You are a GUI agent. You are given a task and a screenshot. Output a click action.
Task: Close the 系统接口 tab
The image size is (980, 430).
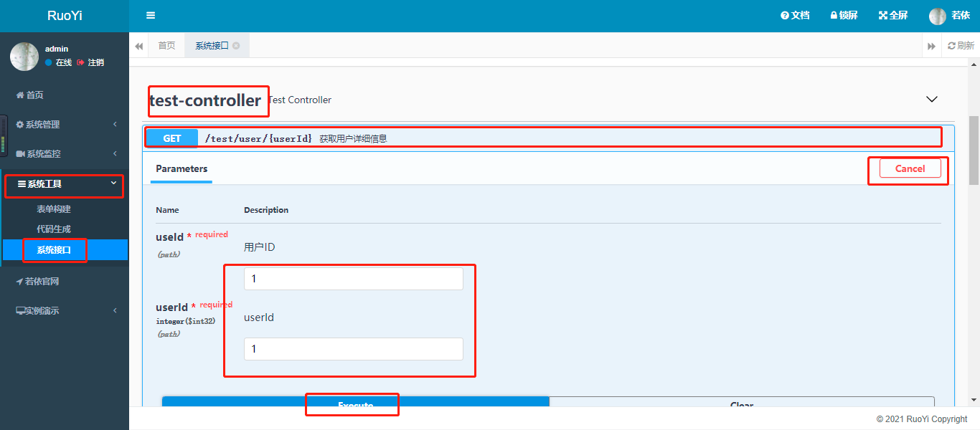[x=236, y=46]
